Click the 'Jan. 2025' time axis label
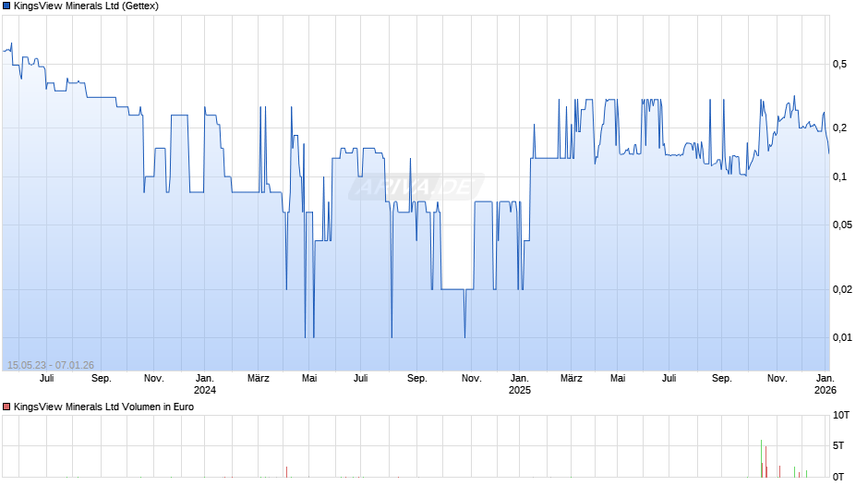868x486 pixels. (x=519, y=384)
